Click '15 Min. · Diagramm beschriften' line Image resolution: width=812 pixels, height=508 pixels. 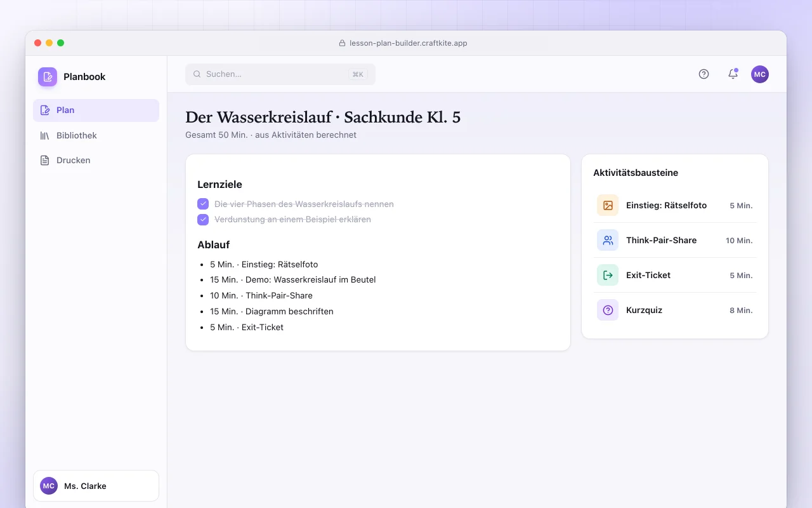point(272,312)
